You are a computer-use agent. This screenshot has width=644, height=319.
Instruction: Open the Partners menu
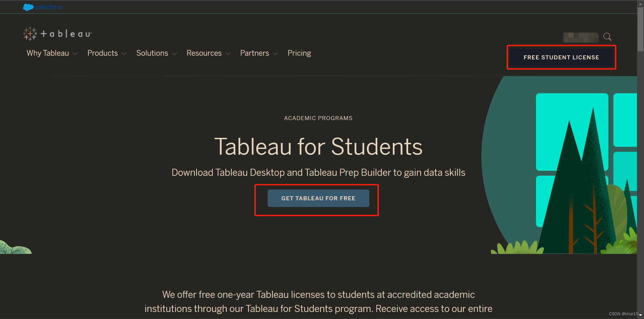[x=255, y=53]
